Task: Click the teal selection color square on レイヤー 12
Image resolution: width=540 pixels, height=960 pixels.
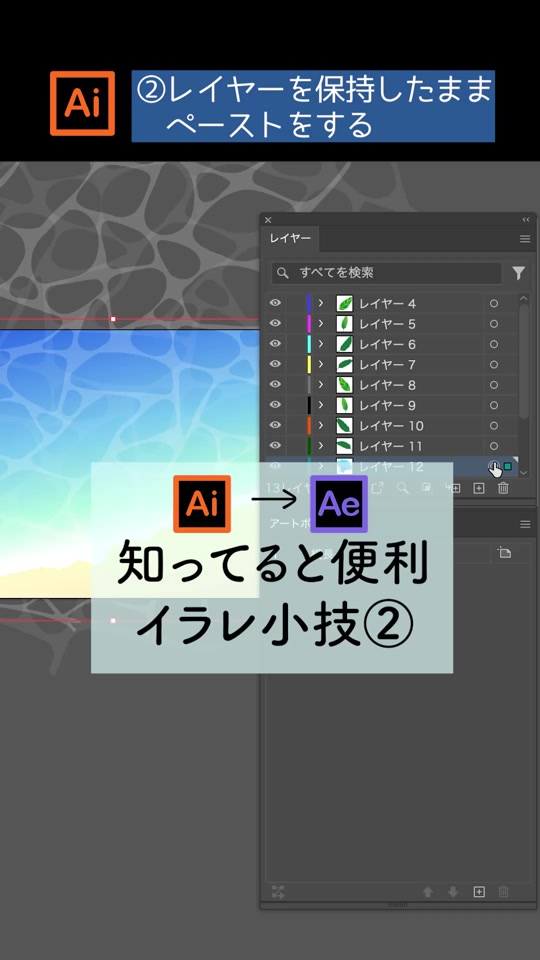Action: (x=507, y=467)
